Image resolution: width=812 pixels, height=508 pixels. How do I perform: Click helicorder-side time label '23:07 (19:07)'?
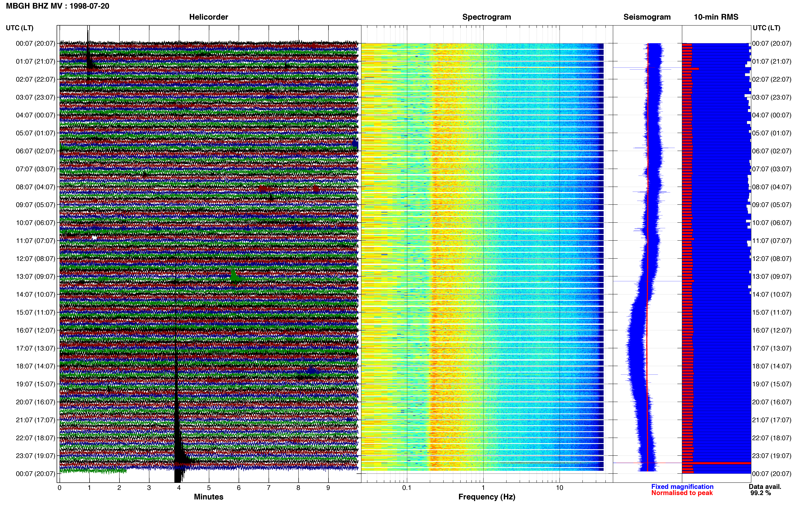[x=36, y=456]
